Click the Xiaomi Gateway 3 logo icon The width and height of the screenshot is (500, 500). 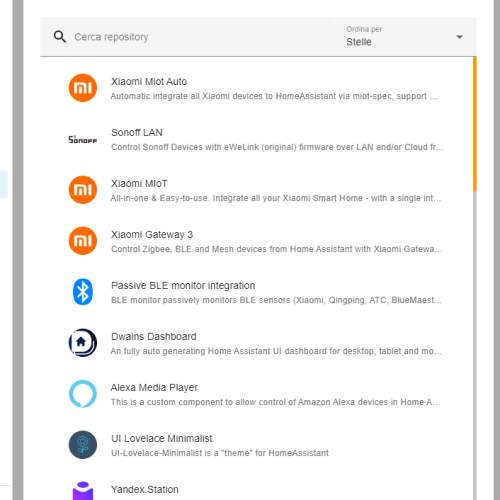point(83,241)
